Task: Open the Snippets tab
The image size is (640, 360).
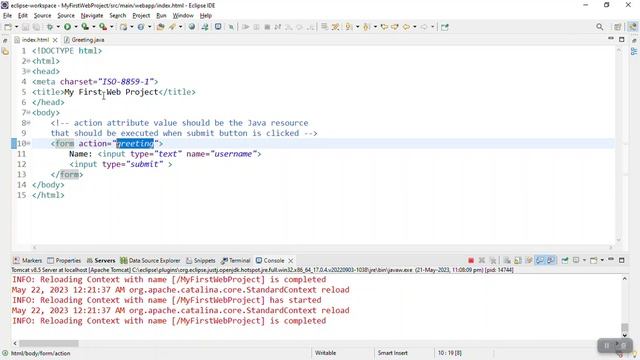Action: pos(200,260)
